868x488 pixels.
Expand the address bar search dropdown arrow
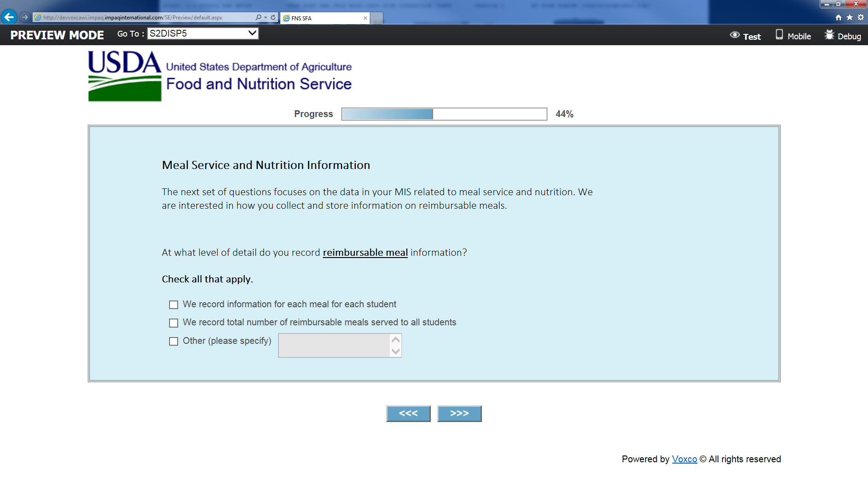[265, 18]
